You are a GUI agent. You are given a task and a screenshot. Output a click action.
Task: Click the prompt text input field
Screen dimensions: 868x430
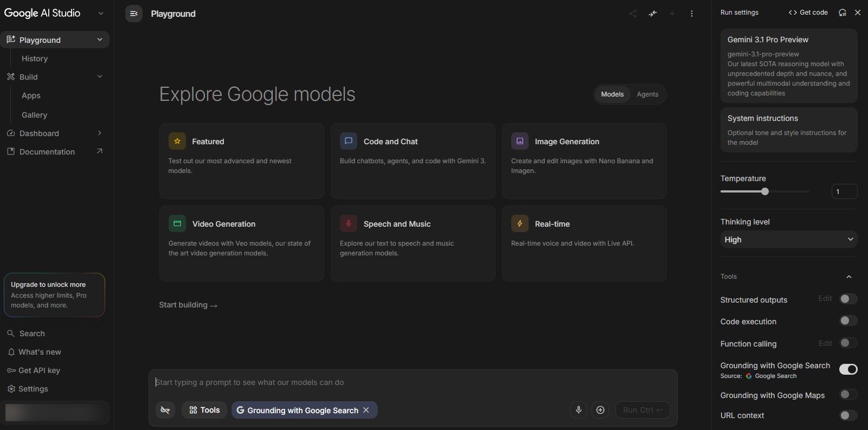pyautogui.click(x=413, y=382)
